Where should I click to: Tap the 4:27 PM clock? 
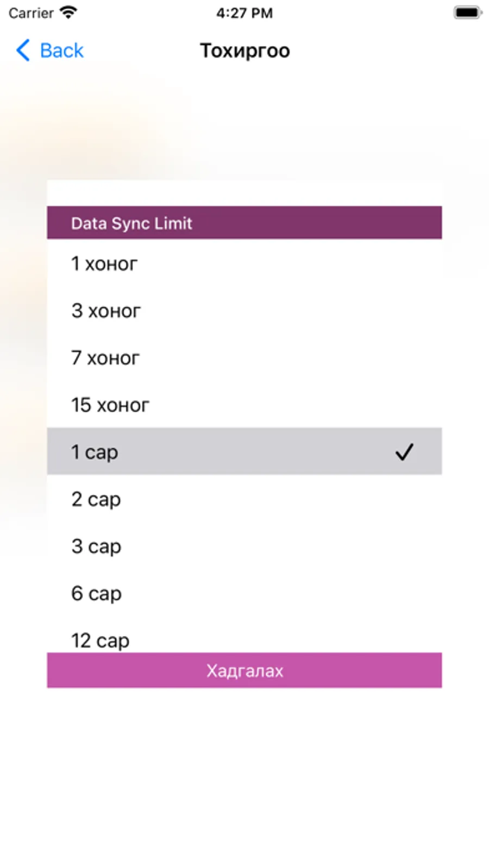pyautogui.click(x=244, y=13)
